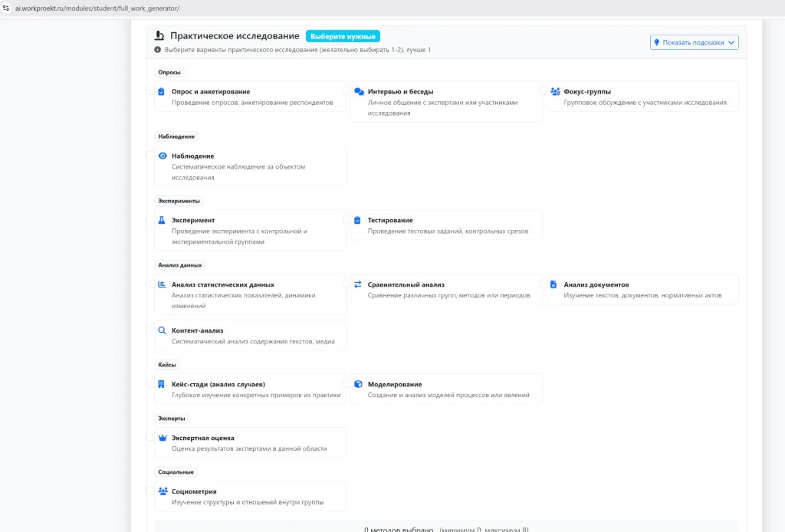785x532 pixels.
Task: Click the building icon of Кейс-стади
Action: [x=161, y=384]
